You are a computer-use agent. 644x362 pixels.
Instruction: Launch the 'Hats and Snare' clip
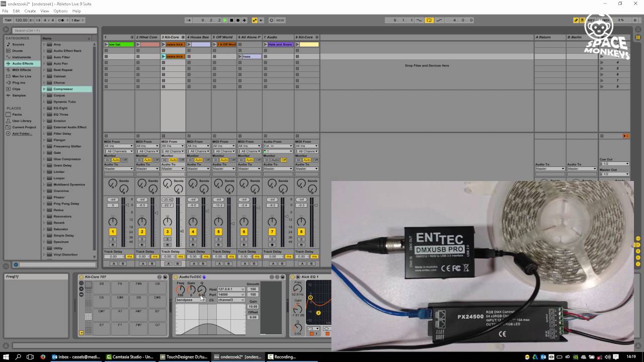pos(266,44)
